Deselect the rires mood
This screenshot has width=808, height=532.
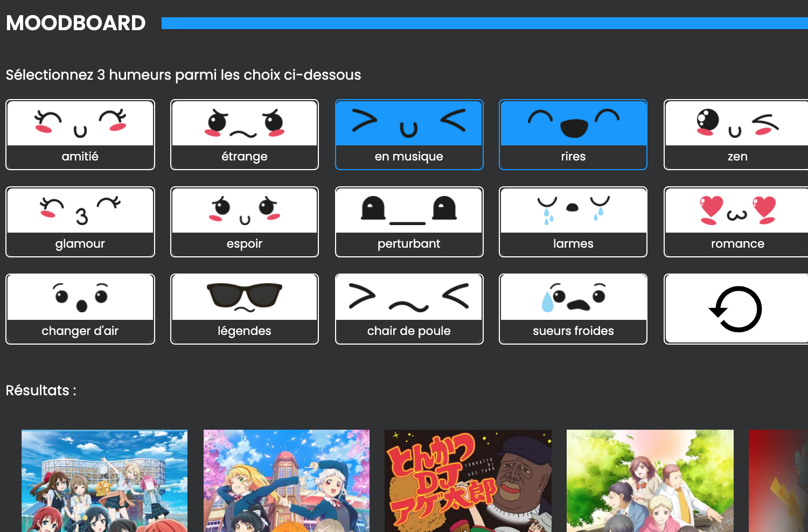coord(573,135)
